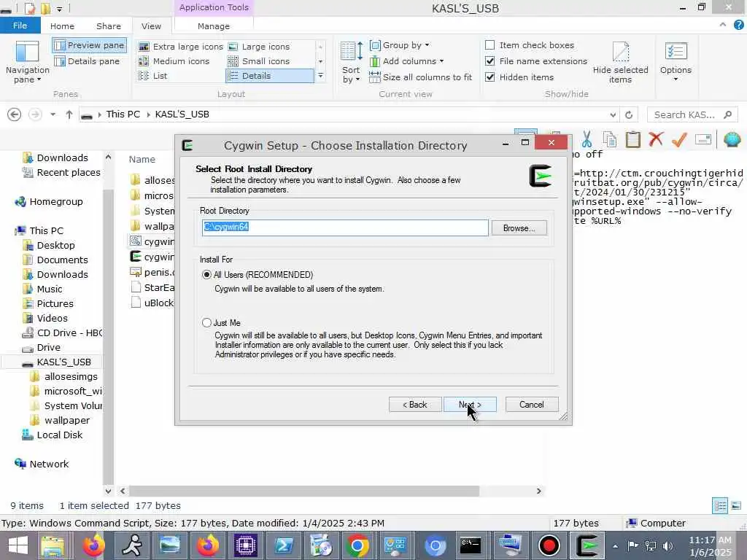Click the red X Delete icon
The image size is (747, 560).
(656, 139)
